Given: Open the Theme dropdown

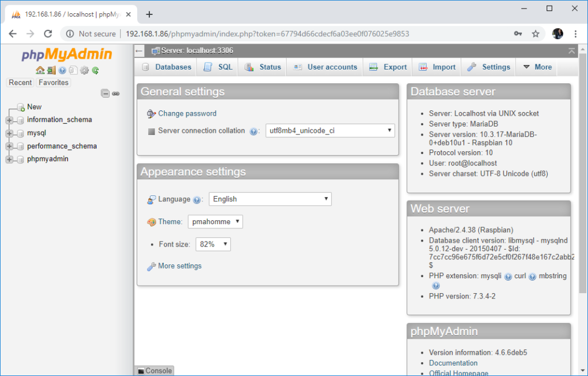Looking at the screenshot, I should [x=215, y=221].
